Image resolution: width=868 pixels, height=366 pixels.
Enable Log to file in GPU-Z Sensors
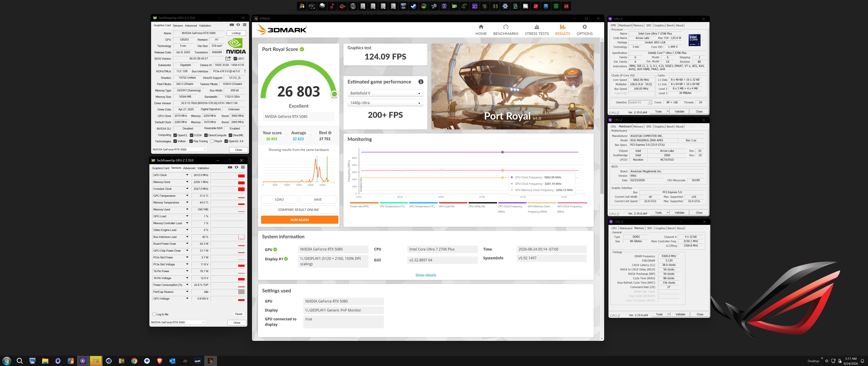pos(154,314)
